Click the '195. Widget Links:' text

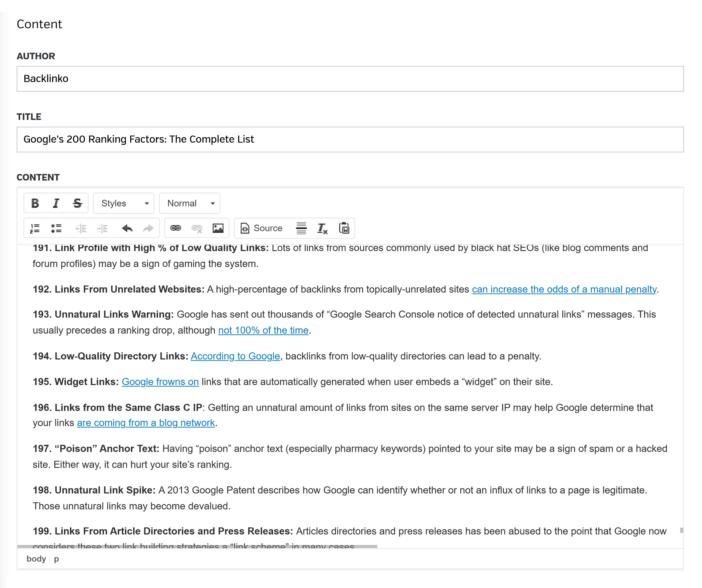76,382
